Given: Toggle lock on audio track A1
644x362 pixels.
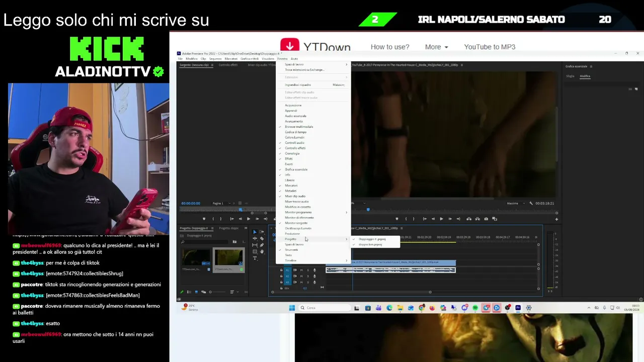Looking at the screenshot, I should click(x=281, y=270).
